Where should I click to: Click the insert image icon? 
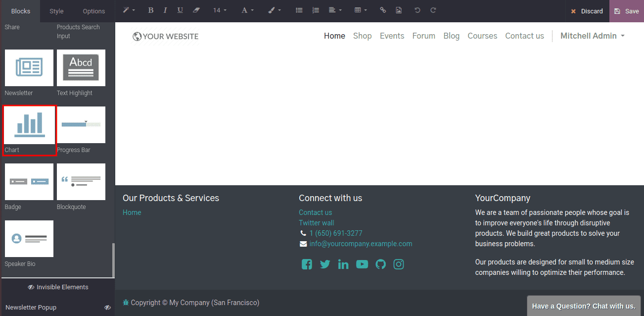[x=399, y=10]
